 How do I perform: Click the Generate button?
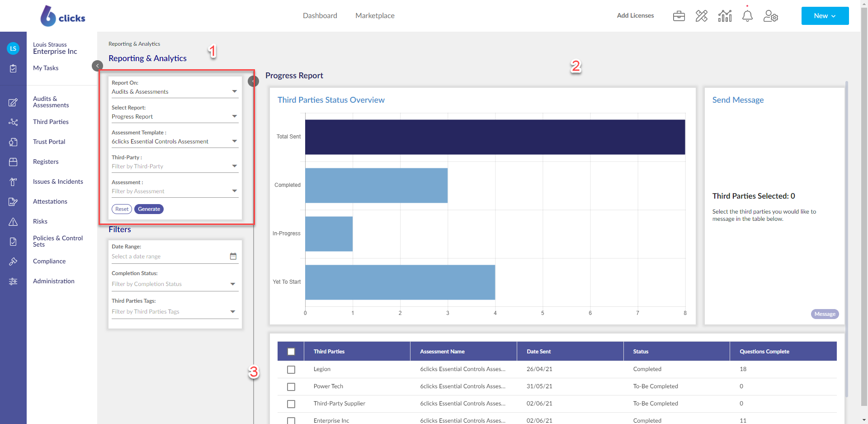point(149,209)
